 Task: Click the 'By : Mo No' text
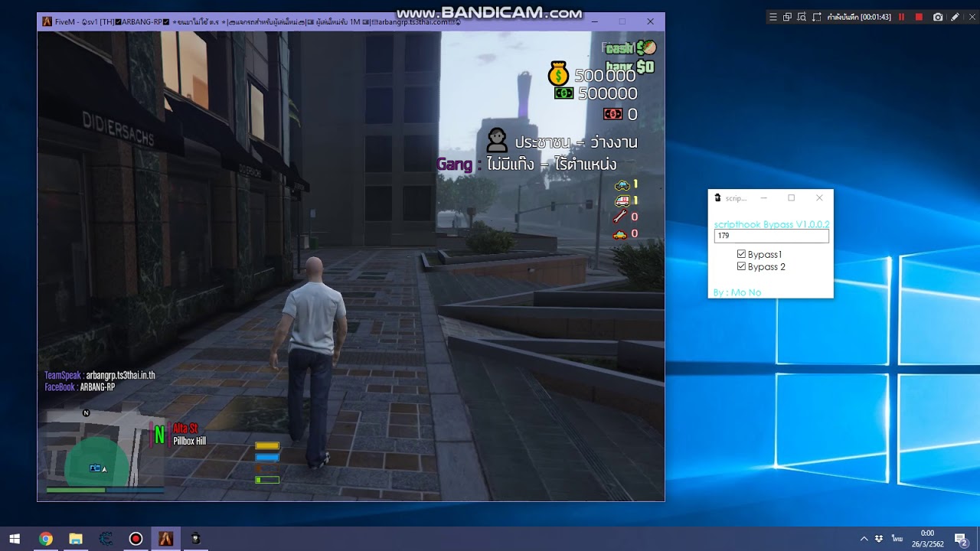(x=737, y=292)
